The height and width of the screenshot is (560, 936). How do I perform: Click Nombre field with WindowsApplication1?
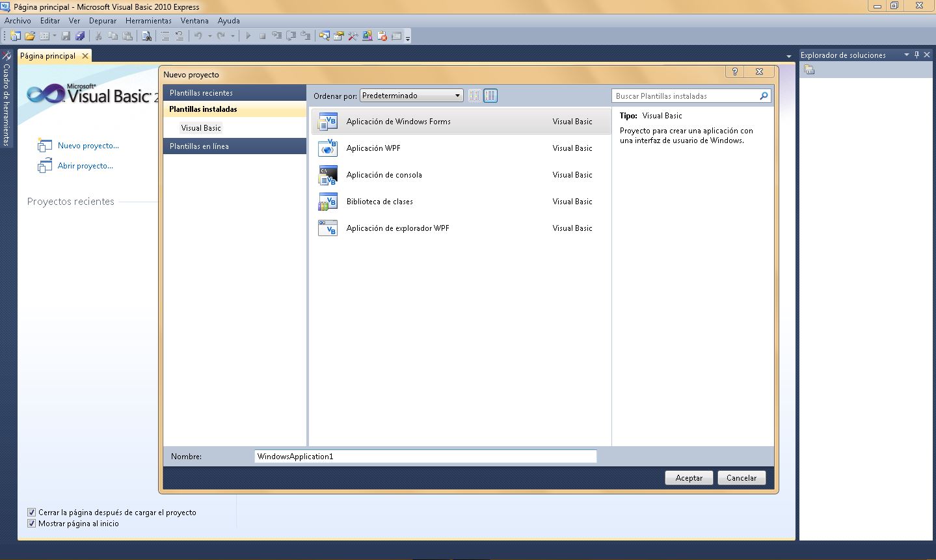(x=425, y=457)
